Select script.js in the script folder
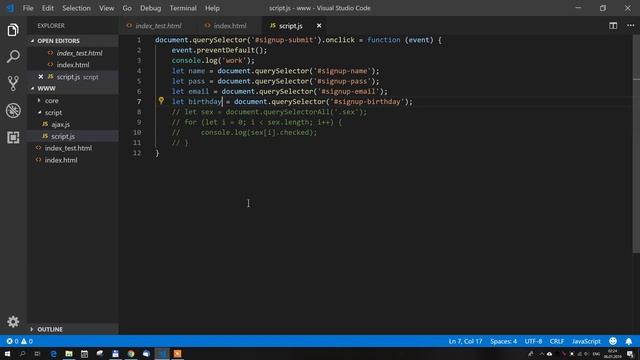 [x=63, y=136]
